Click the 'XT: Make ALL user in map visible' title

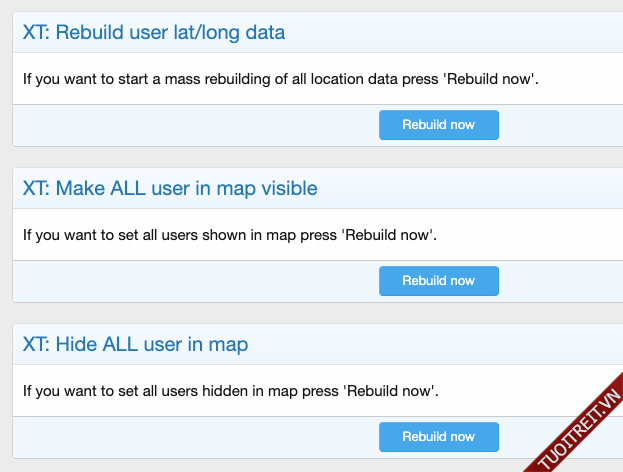170,188
